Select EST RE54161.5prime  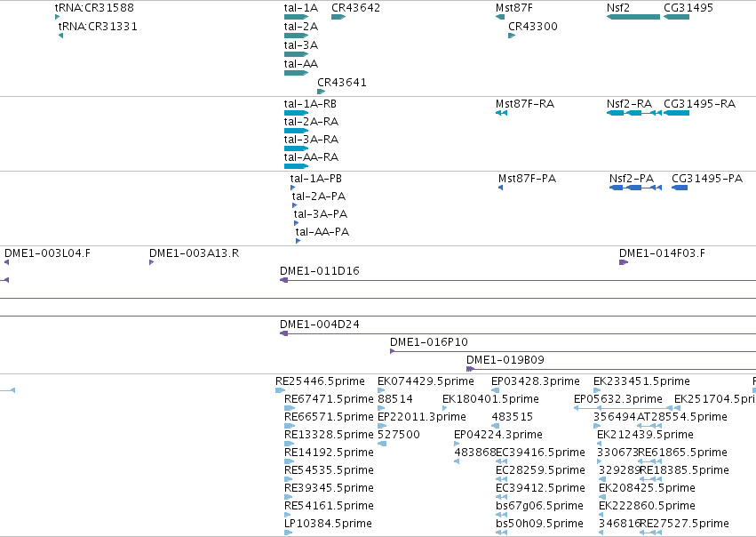[x=289, y=516]
